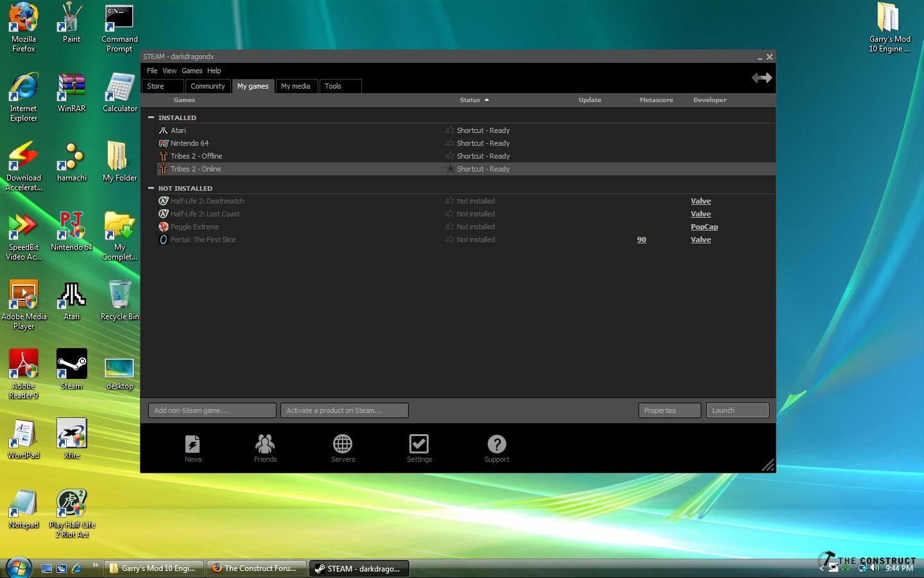Select the WordPad desktop icon
Viewport: 924px width, 578px height.
[24, 439]
